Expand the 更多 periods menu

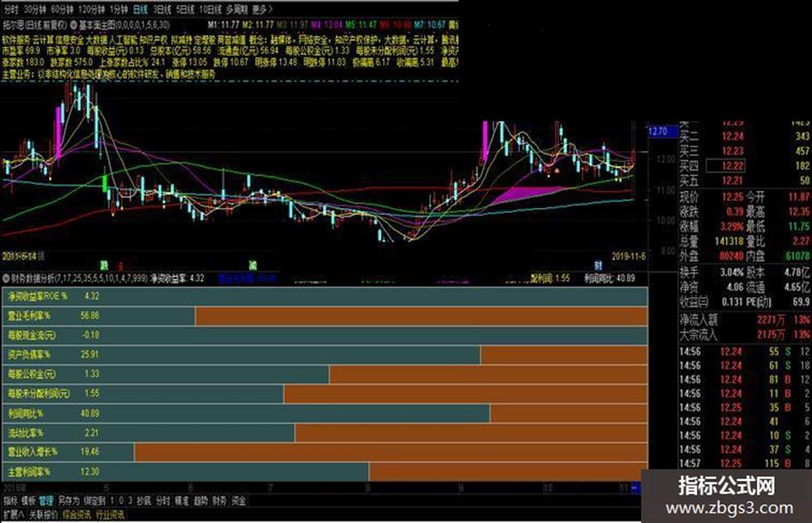click(x=262, y=9)
